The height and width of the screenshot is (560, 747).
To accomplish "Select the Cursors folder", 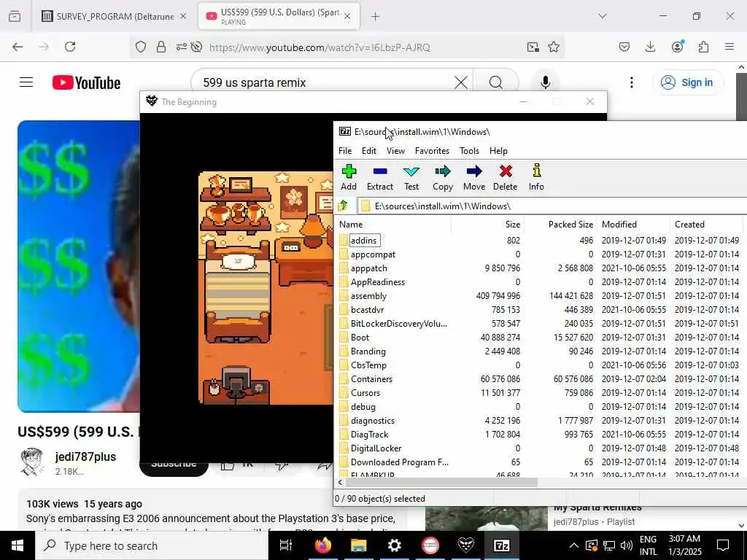I will click(365, 392).
